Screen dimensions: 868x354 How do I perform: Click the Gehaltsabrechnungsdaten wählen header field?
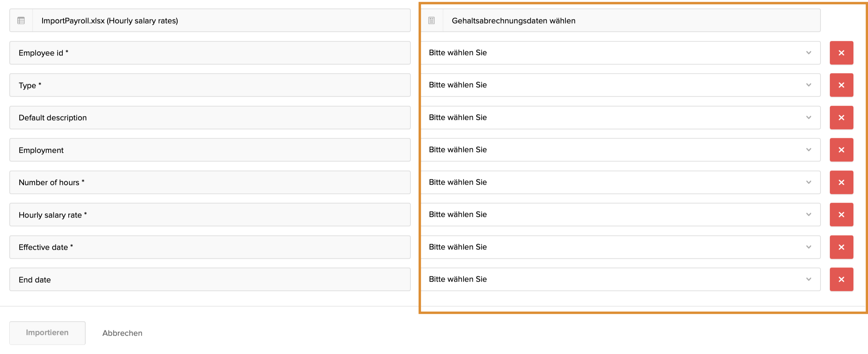click(631, 21)
